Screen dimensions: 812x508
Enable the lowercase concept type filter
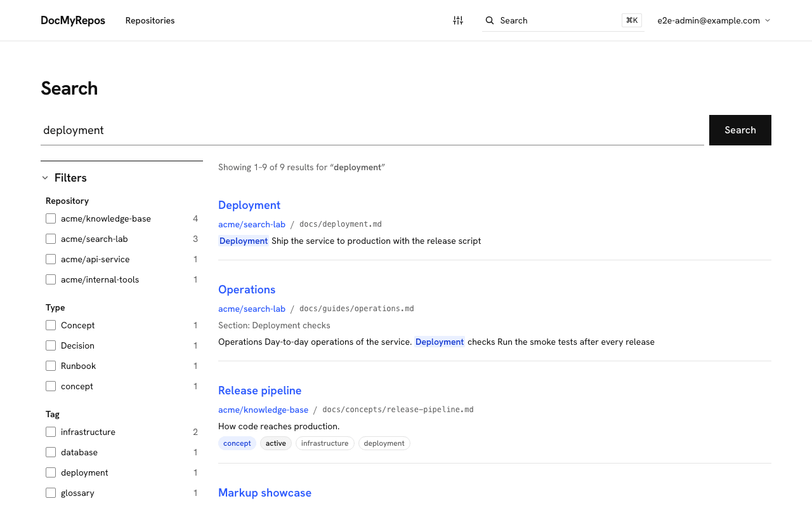(51, 386)
